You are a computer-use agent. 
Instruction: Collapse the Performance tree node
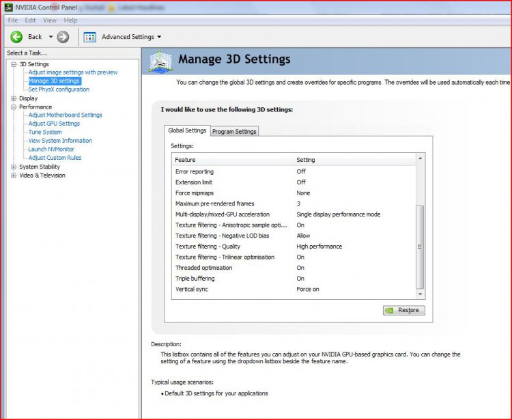[14, 107]
